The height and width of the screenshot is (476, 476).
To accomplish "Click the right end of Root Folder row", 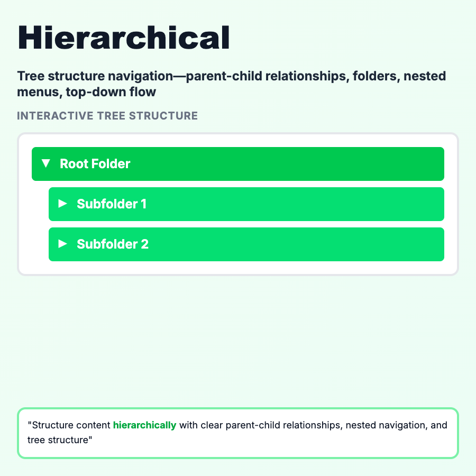I will coord(423,164).
